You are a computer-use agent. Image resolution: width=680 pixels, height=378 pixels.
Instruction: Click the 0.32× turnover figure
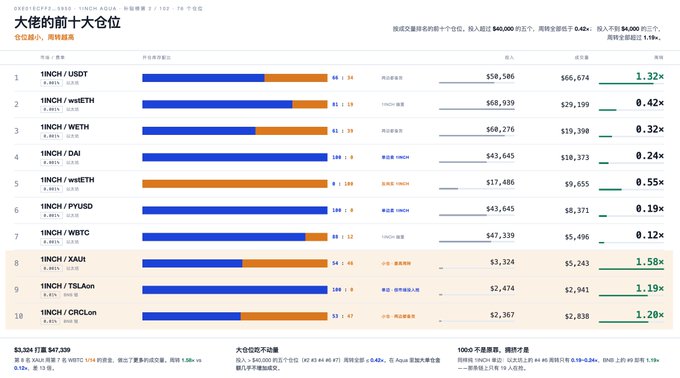coord(650,129)
